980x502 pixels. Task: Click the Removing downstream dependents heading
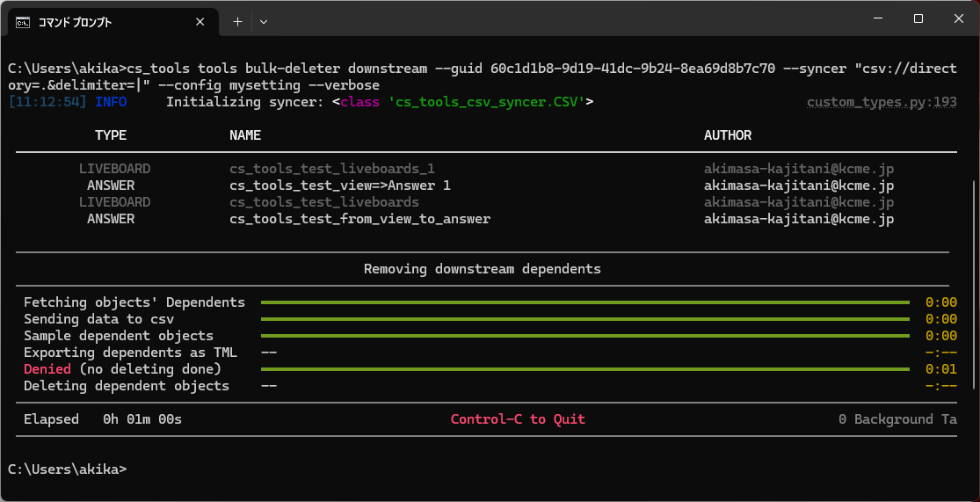[x=483, y=269]
